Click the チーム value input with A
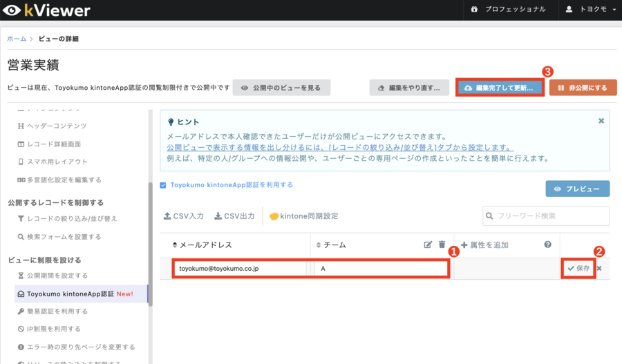 point(381,269)
